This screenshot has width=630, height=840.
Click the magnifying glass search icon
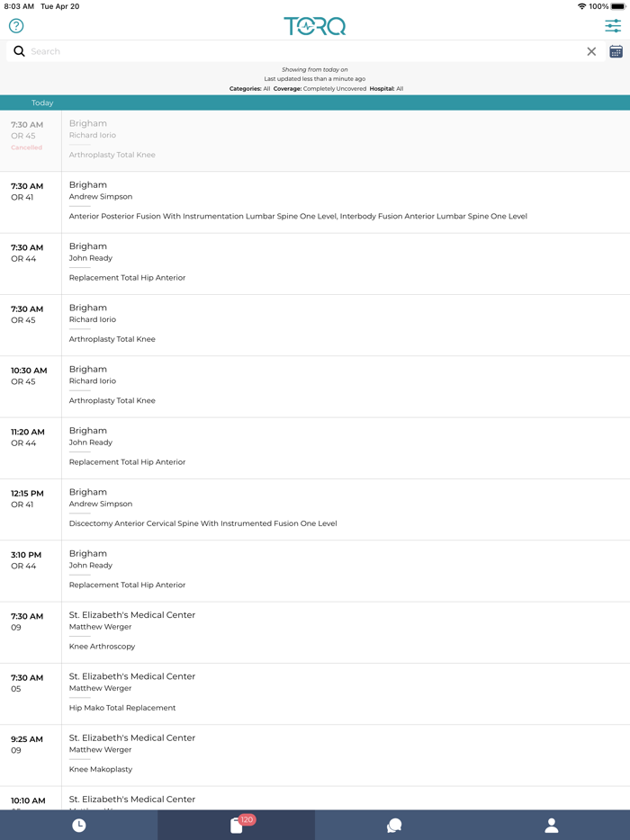tap(19, 51)
